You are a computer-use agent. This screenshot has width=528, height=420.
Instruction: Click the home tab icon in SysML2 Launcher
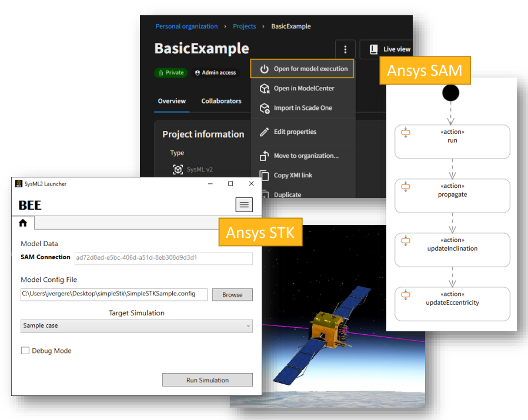click(x=23, y=223)
